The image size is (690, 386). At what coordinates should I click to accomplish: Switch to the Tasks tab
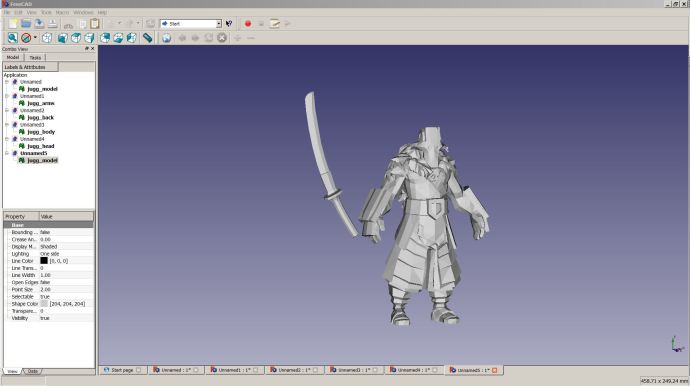[35, 58]
